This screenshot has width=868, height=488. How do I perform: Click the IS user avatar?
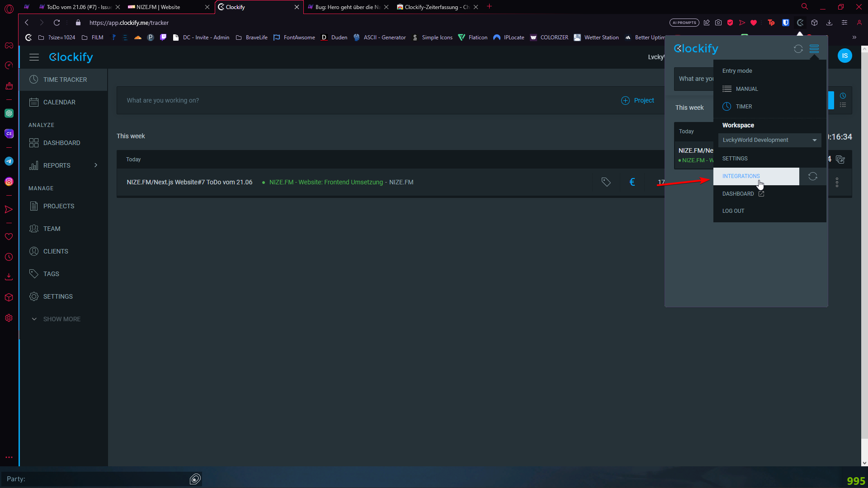click(844, 56)
